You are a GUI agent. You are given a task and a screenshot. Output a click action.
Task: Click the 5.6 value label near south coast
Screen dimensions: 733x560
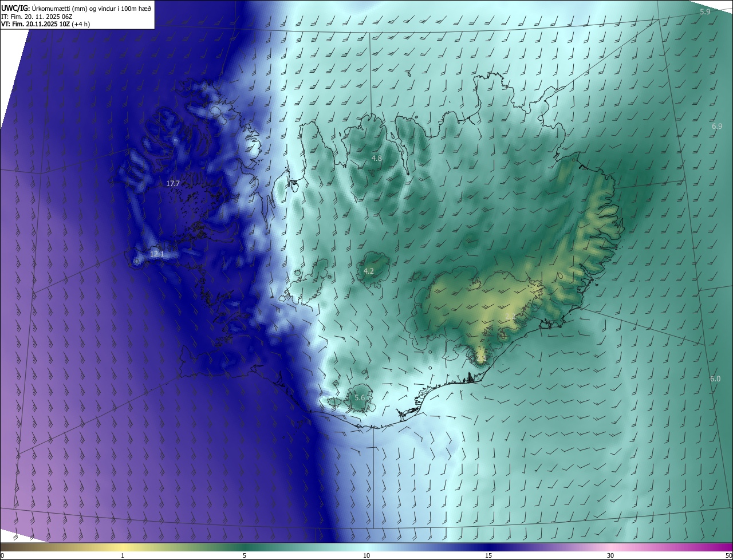click(360, 398)
